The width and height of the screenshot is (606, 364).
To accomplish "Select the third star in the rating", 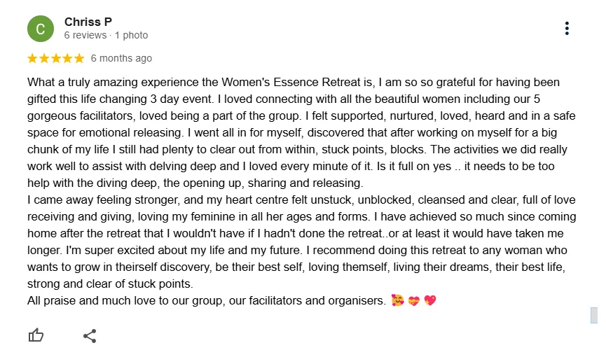I will coord(56,58).
